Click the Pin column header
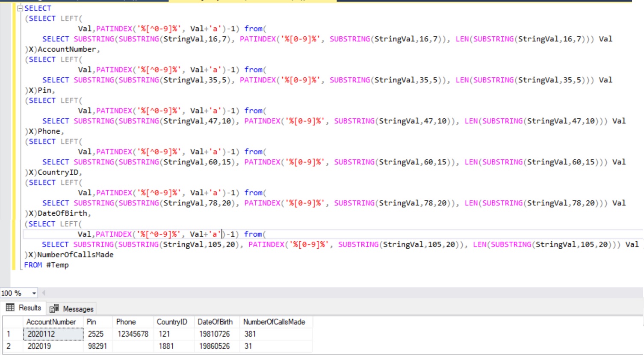The height and width of the screenshot is (361, 644). (x=93, y=322)
